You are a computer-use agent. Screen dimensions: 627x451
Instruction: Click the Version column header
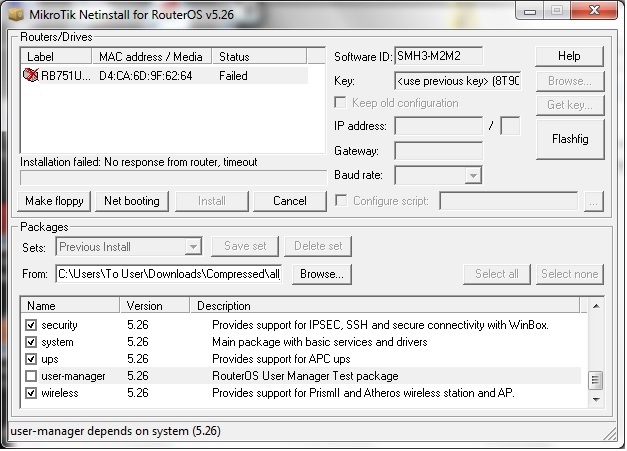click(x=155, y=306)
